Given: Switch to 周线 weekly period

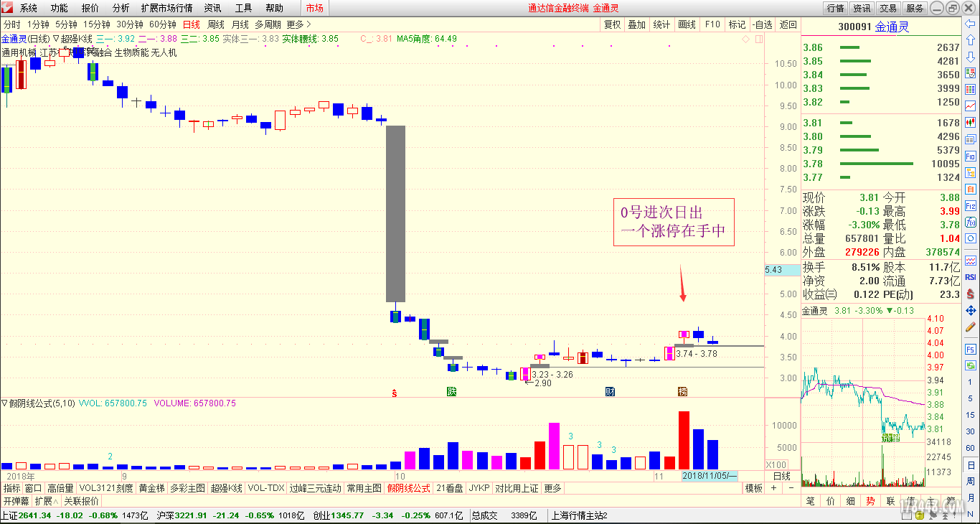Looking at the screenshot, I should click(x=215, y=24).
